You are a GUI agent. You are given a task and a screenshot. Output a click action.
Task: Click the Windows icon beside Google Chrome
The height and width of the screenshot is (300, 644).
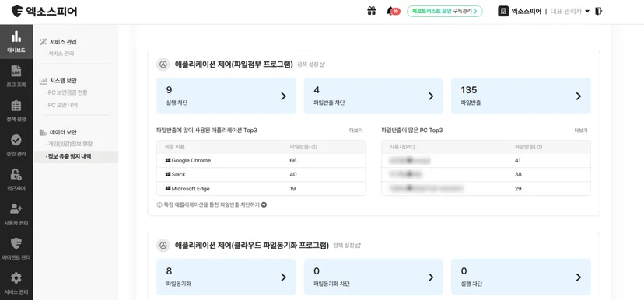168,160
